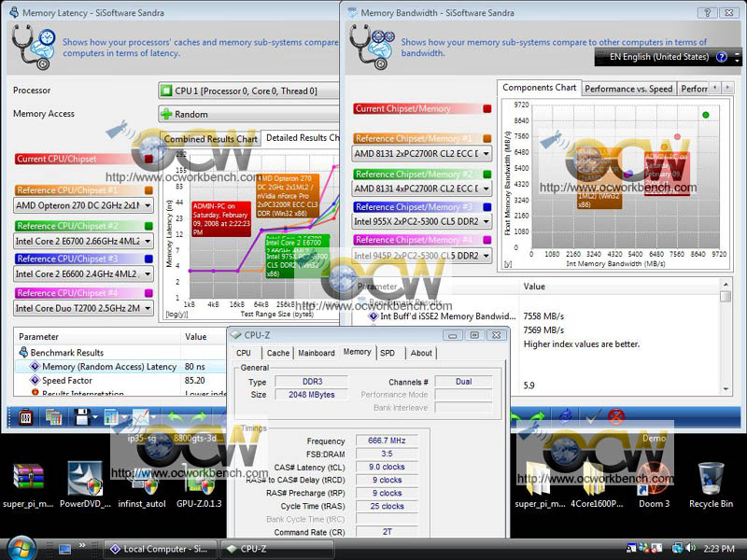The image size is (747, 560).
Task: Click the bar chart icon in Memory Latency toolbar
Action: point(111,417)
